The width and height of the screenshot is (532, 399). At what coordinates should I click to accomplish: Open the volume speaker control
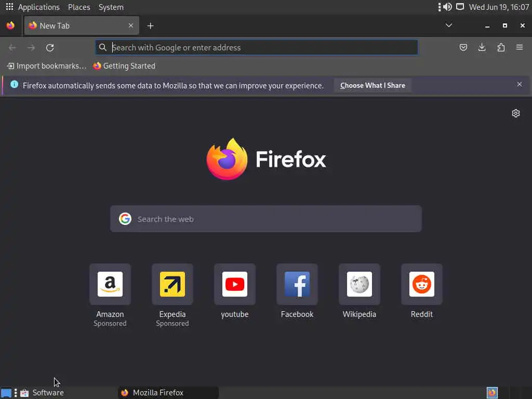point(447,7)
